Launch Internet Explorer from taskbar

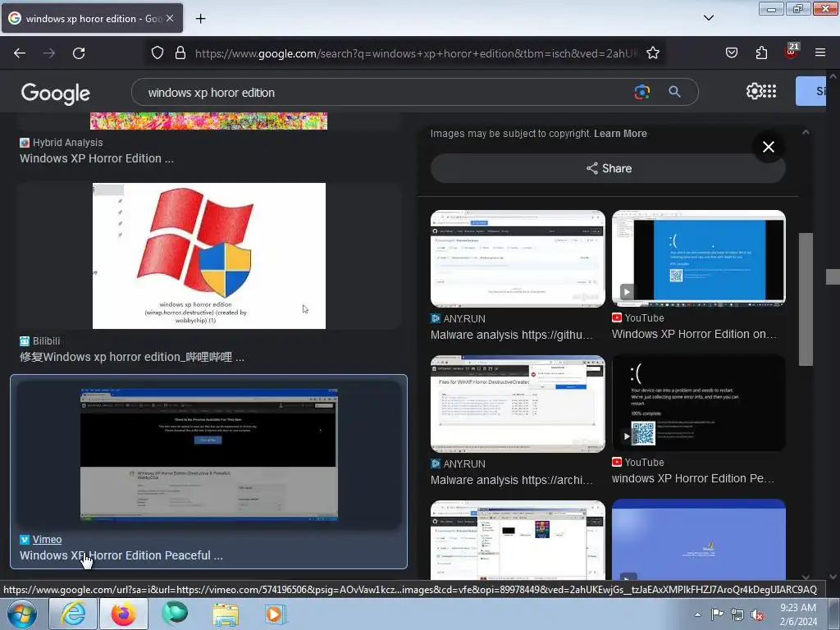(73, 614)
